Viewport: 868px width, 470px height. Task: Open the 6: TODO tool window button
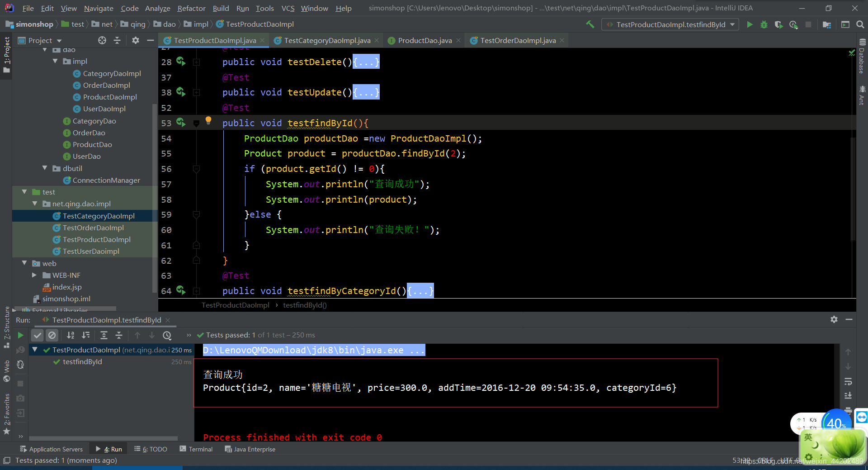(151, 449)
